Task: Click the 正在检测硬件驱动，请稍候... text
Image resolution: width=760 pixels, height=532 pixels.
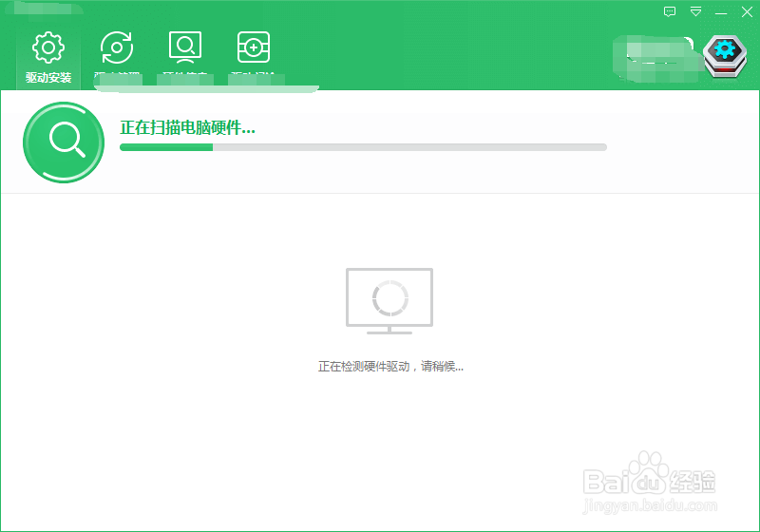Action: pos(390,367)
